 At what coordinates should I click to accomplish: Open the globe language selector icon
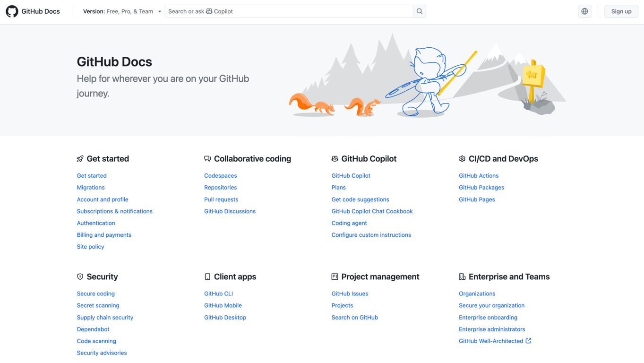(x=584, y=11)
